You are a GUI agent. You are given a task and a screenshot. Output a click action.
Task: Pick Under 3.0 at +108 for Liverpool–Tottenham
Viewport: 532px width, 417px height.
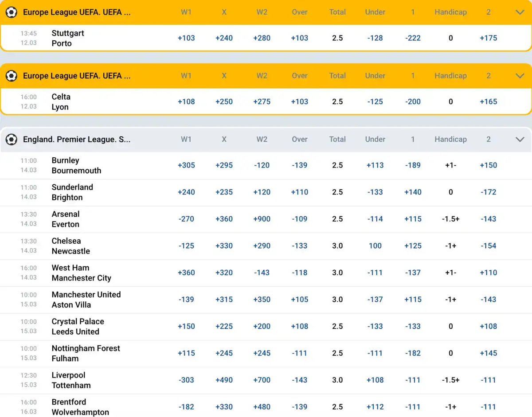[x=375, y=380]
